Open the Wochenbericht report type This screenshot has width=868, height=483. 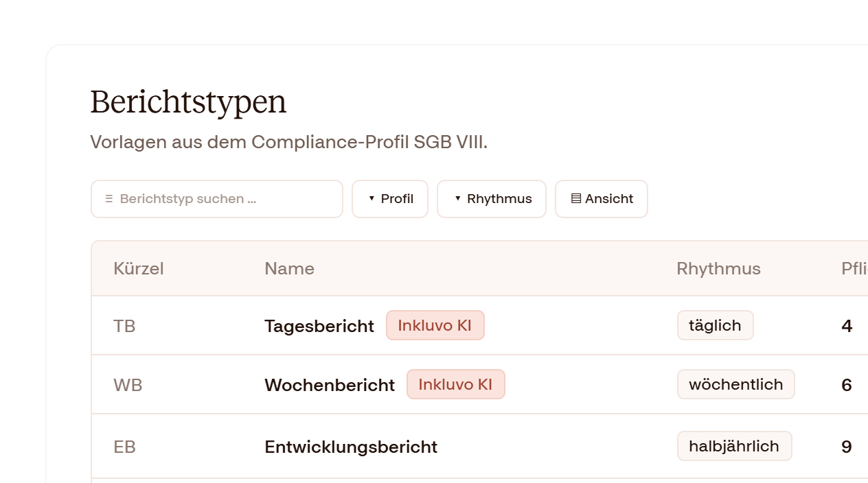[330, 385]
